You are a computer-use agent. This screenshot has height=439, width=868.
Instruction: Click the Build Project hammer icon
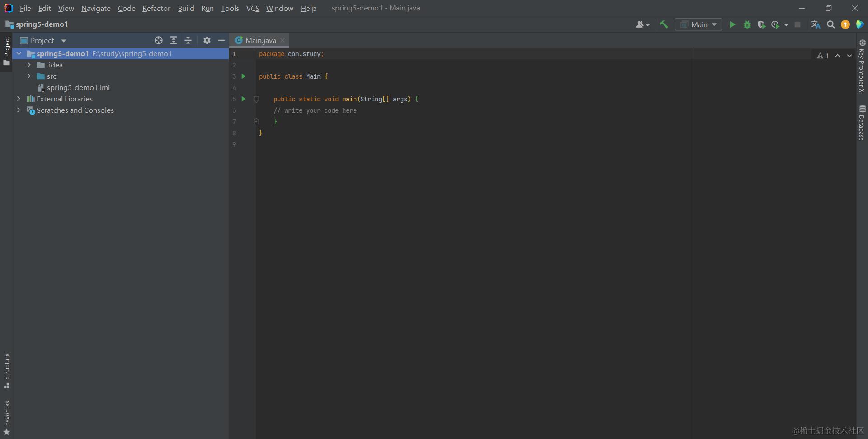pos(664,24)
